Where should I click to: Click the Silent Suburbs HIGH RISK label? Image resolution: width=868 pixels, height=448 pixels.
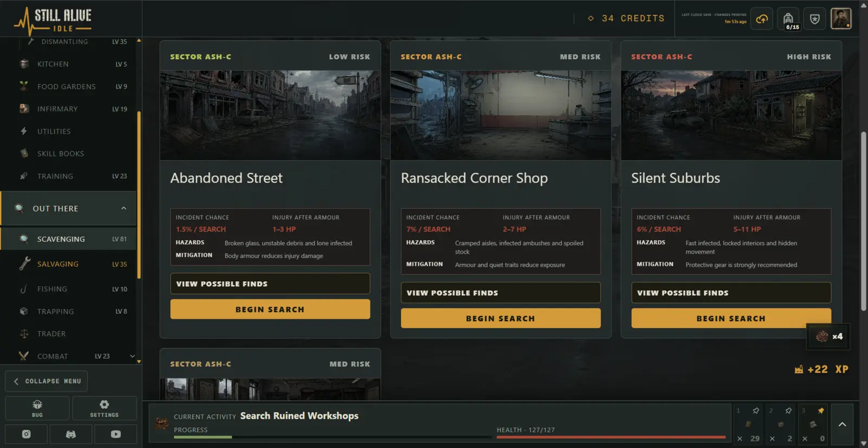point(809,56)
